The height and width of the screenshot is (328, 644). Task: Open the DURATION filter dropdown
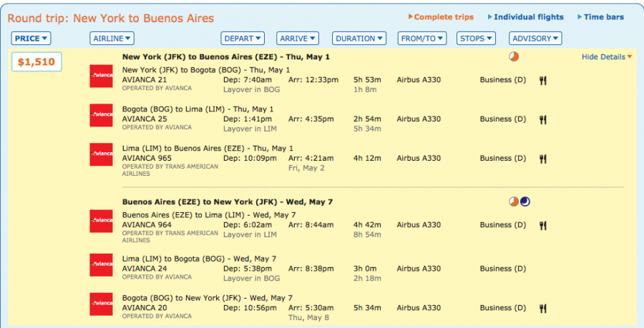pos(359,39)
